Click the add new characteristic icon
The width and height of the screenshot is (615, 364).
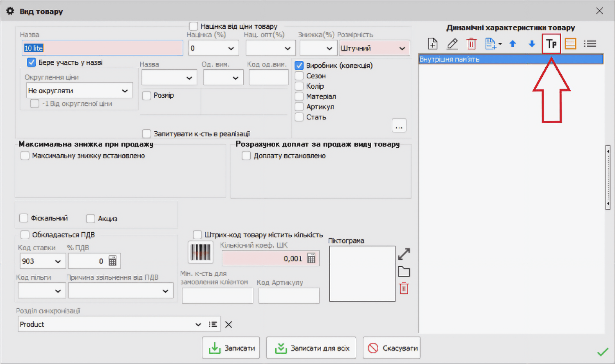click(x=433, y=43)
